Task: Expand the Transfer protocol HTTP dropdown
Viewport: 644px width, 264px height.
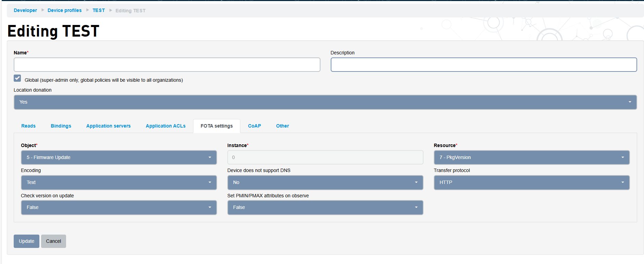Action: 531,183
